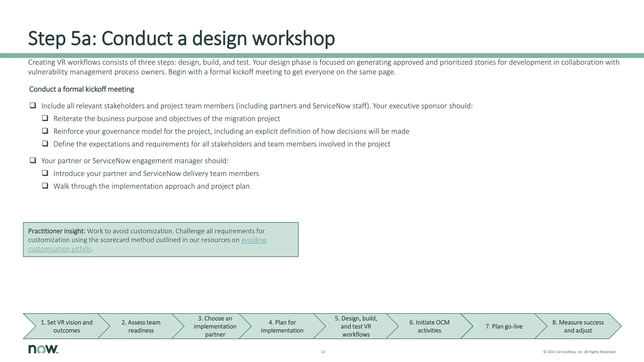This screenshot has width=644, height=362.
Task: Click the ServiceNow 'now' logo
Action: (43, 349)
